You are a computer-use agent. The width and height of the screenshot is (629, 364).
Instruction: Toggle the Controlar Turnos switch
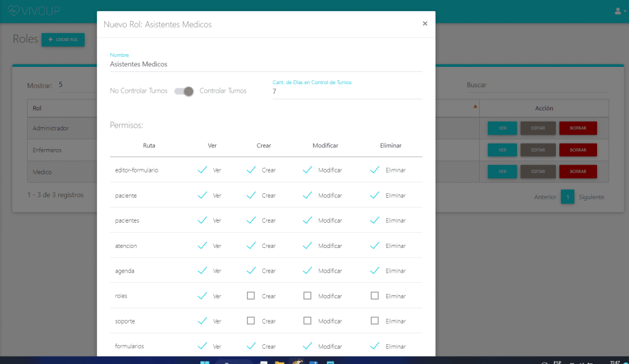click(184, 91)
